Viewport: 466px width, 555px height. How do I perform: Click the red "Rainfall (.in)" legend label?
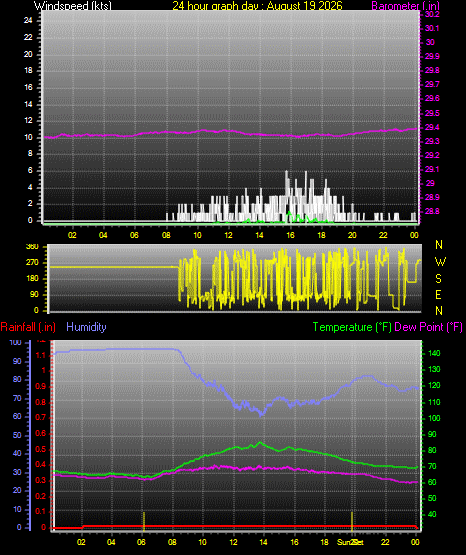(28, 327)
